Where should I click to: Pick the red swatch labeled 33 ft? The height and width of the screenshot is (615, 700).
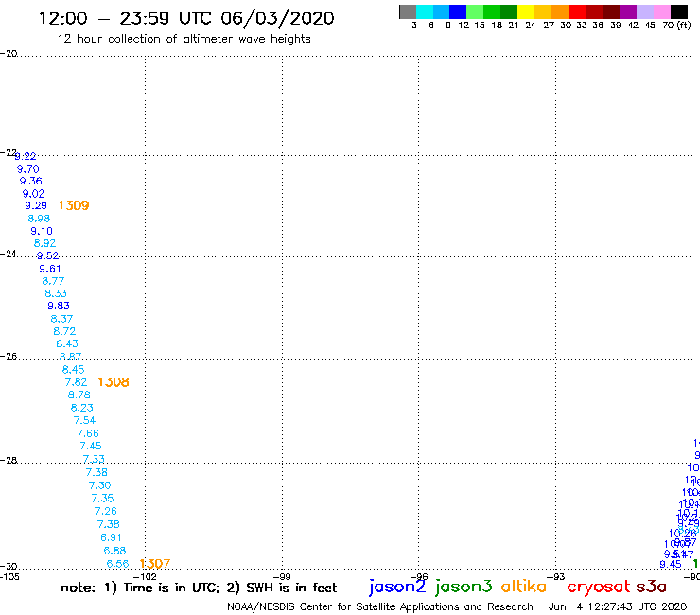577,11
